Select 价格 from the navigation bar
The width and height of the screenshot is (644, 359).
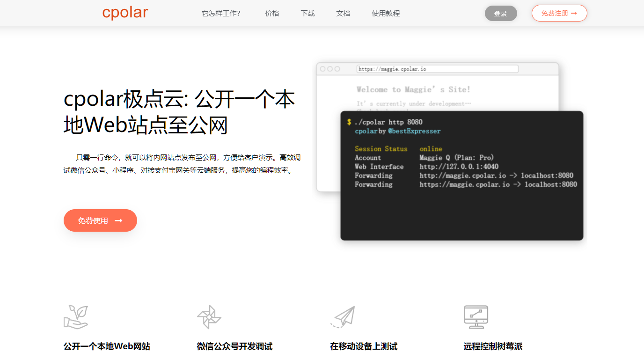click(x=272, y=13)
